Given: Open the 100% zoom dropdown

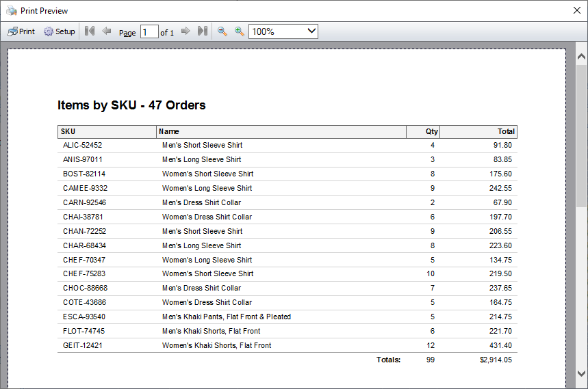Looking at the screenshot, I should click(x=283, y=31).
